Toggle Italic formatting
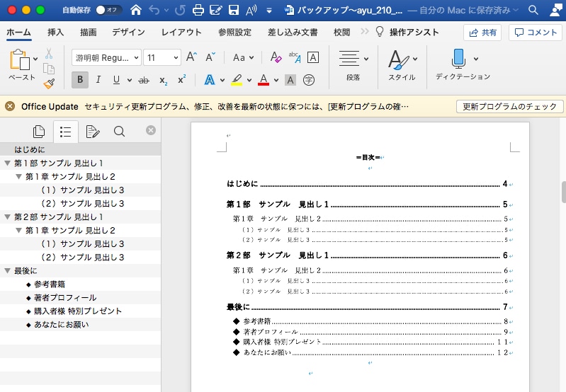The width and height of the screenshot is (566, 392). tap(98, 80)
